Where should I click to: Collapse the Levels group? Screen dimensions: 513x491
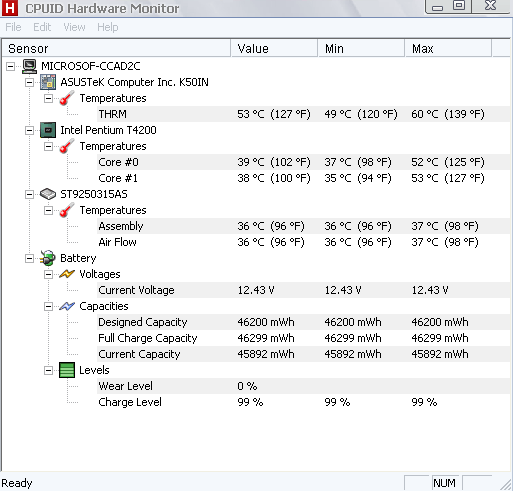point(49,370)
